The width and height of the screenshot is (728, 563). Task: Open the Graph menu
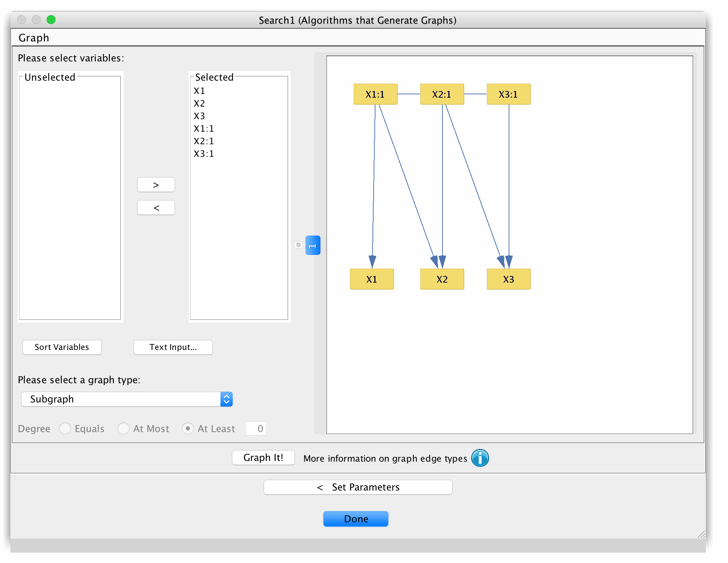34,37
